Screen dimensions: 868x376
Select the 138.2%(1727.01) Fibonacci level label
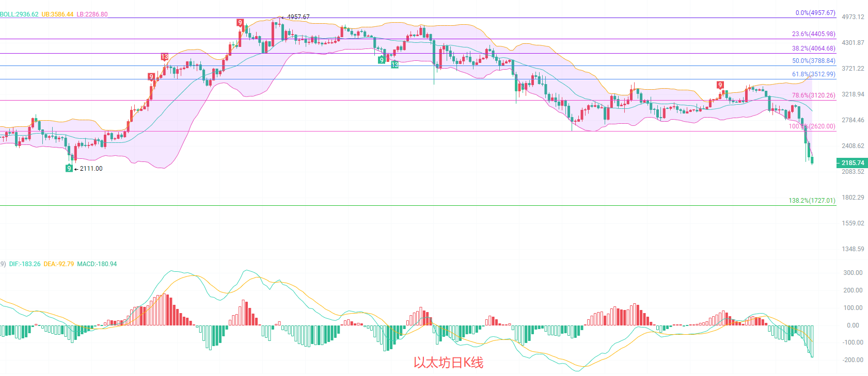812,201
